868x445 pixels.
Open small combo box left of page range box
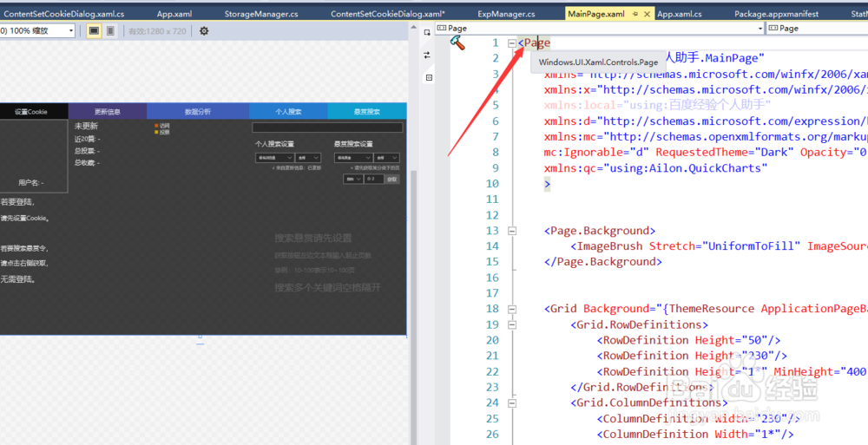(x=352, y=179)
